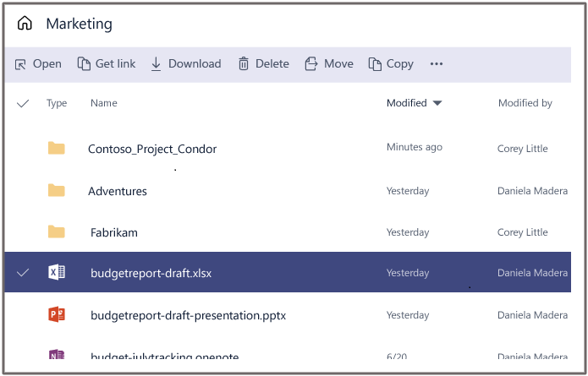Download the selected file
The image size is (588, 376).
pos(185,63)
